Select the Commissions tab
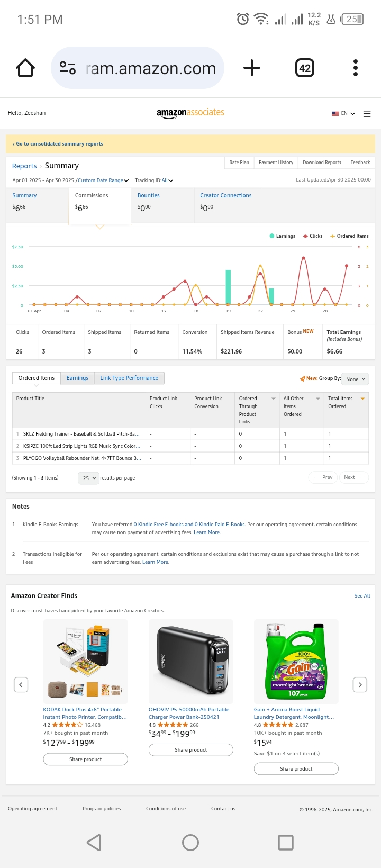The image size is (381, 868). click(99, 205)
